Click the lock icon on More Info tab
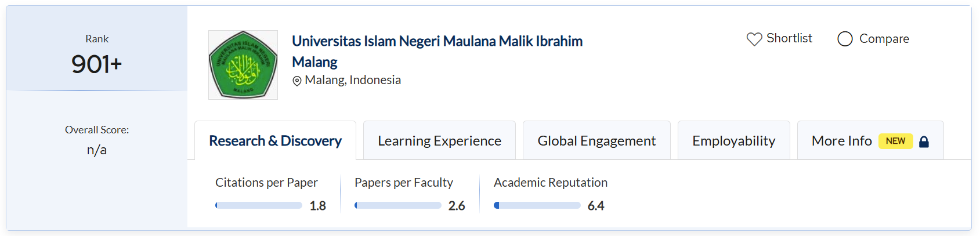 (924, 141)
